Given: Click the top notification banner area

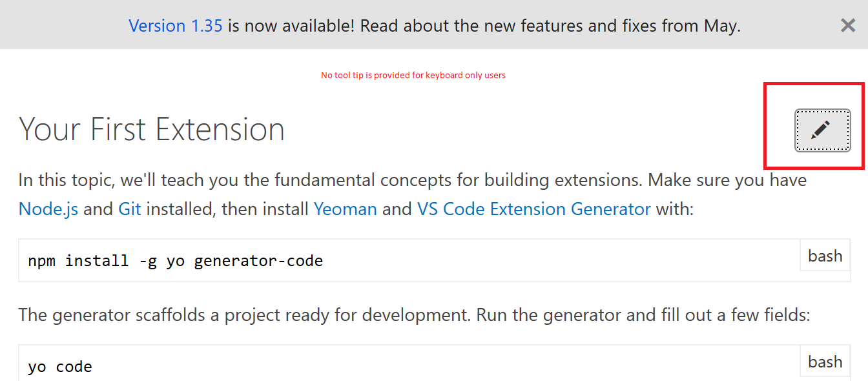Looking at the screenshot, I should click(434, 25).
